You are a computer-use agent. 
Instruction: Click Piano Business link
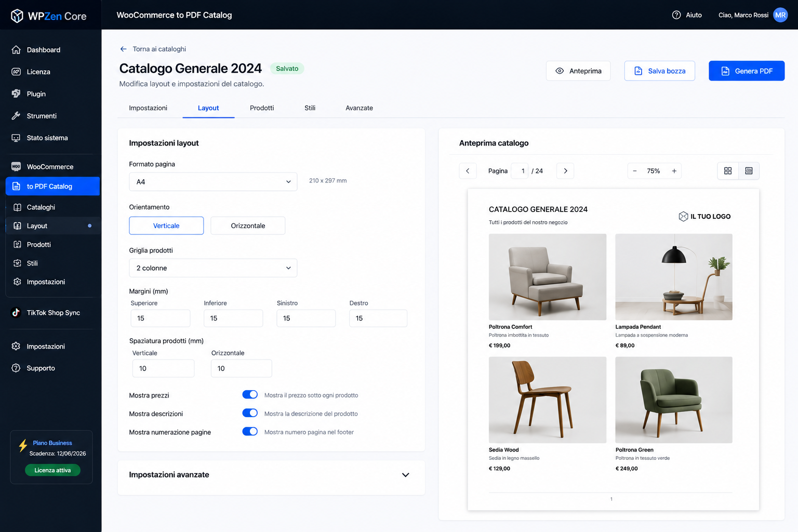tap(52, 443)
